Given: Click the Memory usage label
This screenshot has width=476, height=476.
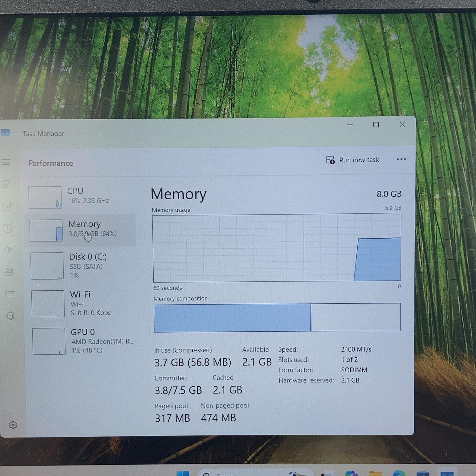Looking at the screenshot, I should pyautogui.click(x=171, y=210).
